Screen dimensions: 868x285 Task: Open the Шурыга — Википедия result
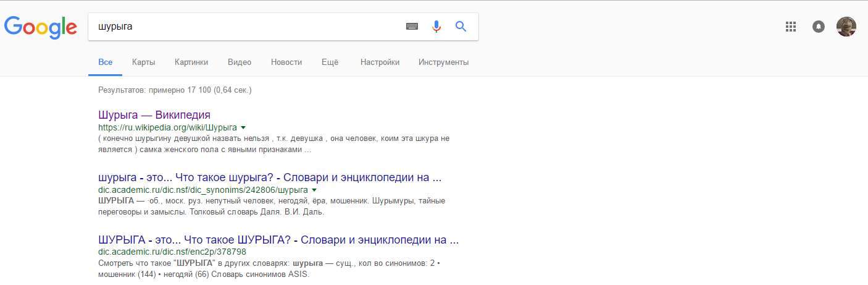click(154, 115)
